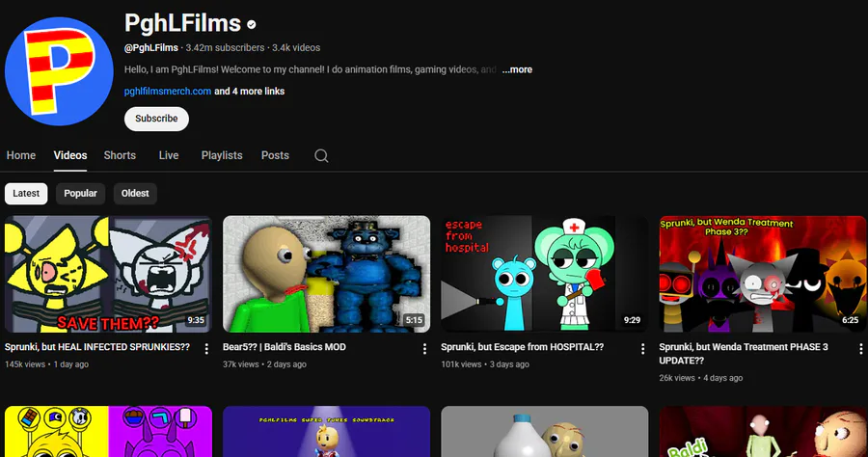This screenshot has height=457, width=868.
Task: Open options menu for Wenda Treatment PHASE 3 video
Action: pos(861,349)
